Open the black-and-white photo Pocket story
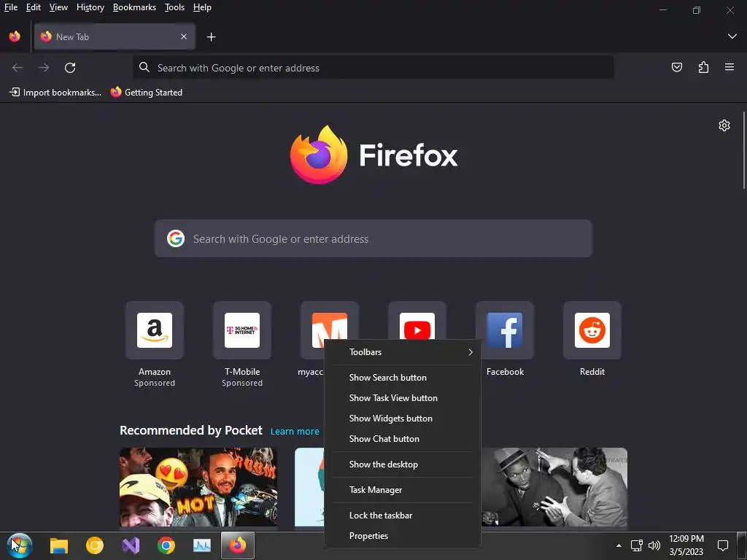This screenshot has width=747, height=560. click(x=554, y=486)
